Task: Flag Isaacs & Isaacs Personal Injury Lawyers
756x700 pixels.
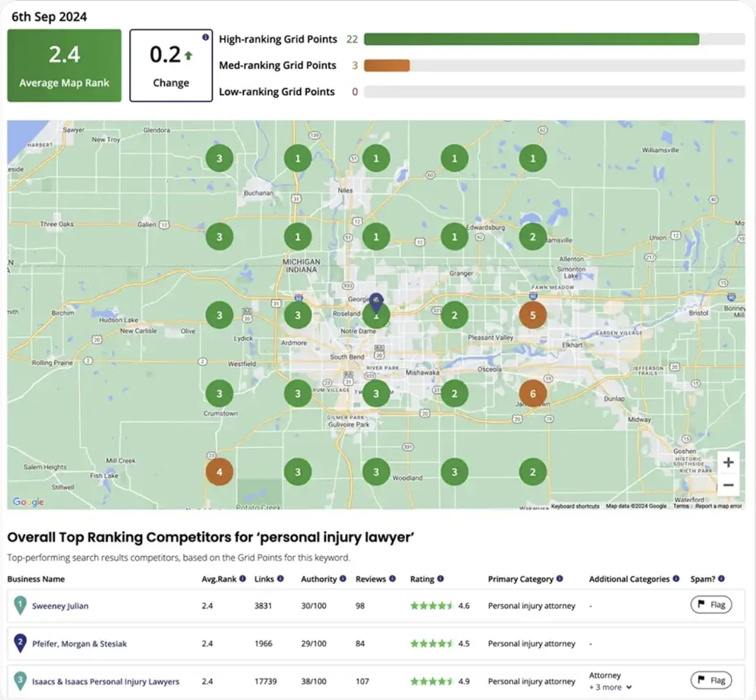Action: coord(711,681)
